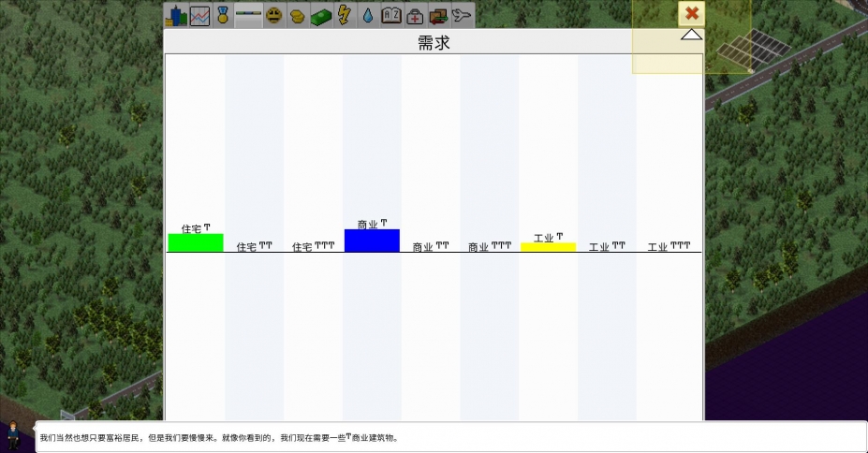Screen dimensions: 868x453
Task: Open the first aid kit tab
Action: [x=415, y=15]
